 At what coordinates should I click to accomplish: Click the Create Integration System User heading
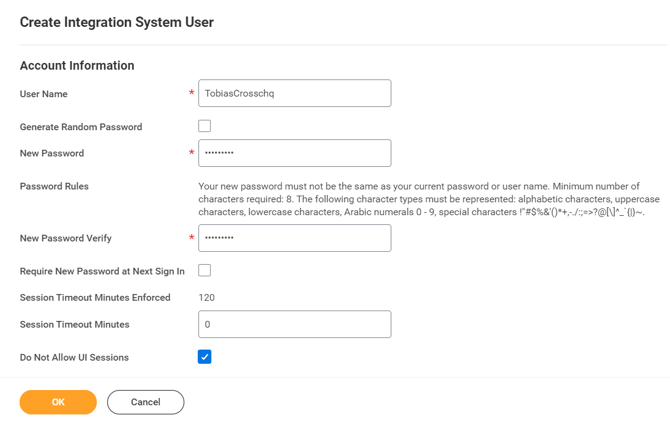[x=116, y=22]
